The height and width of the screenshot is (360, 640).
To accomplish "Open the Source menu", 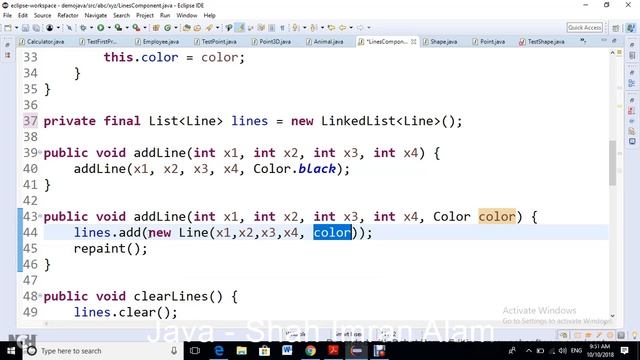I will (42, 16).
